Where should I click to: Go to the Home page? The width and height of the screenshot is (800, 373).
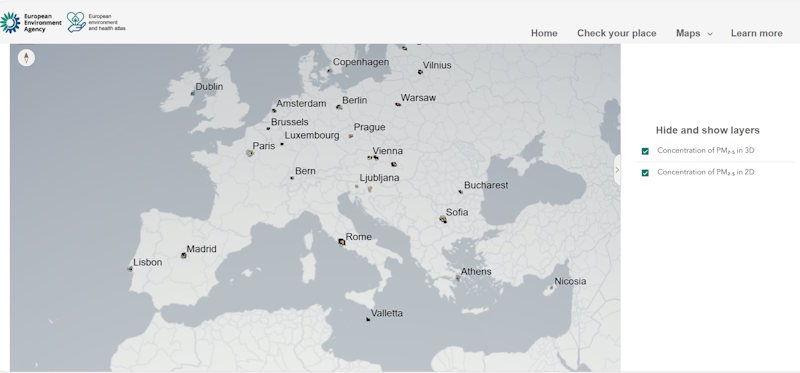(x=544, y=33)
